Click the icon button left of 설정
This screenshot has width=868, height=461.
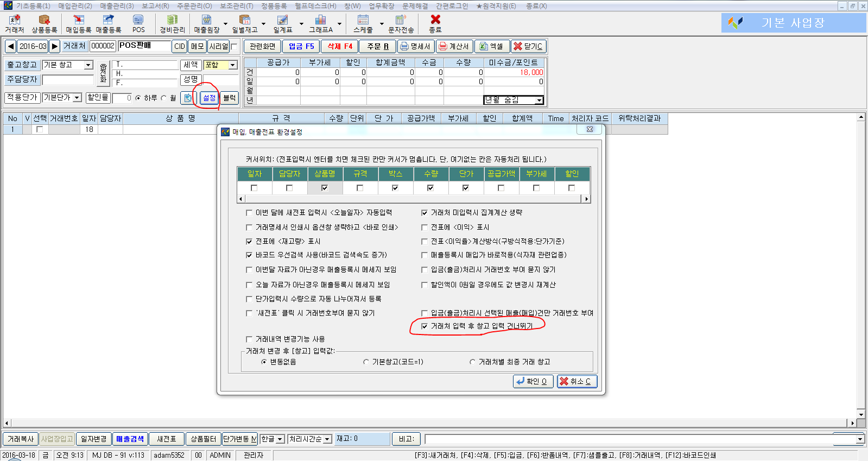point(187,98)
